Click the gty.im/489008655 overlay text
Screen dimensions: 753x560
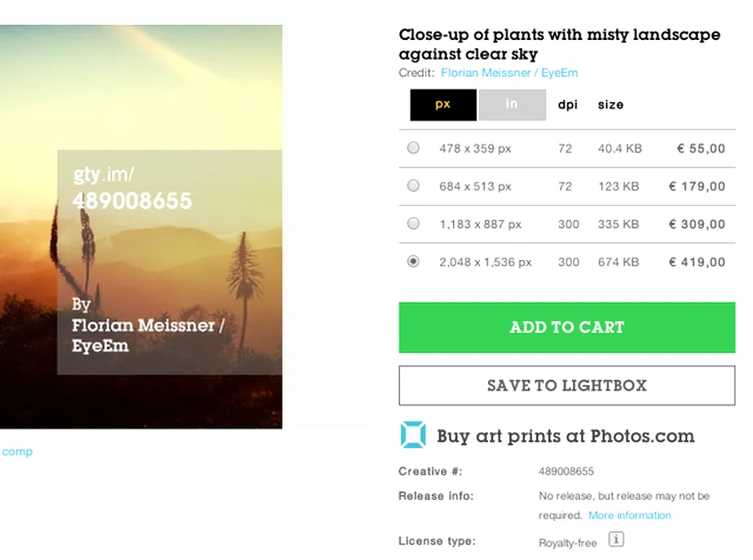point(132,188)
